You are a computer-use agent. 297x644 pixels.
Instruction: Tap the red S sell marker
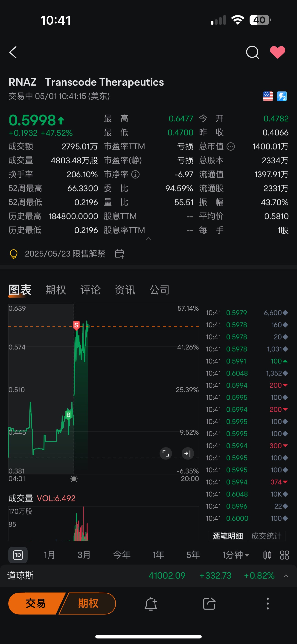point(76,325)
